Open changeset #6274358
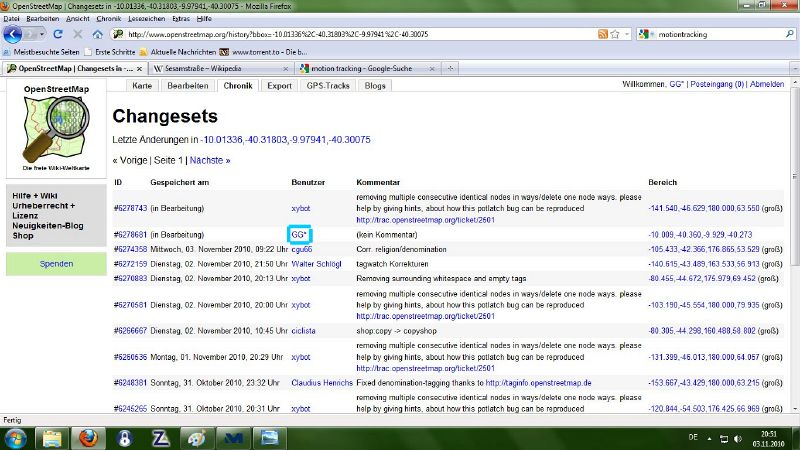800x450 pixels. 130,249
